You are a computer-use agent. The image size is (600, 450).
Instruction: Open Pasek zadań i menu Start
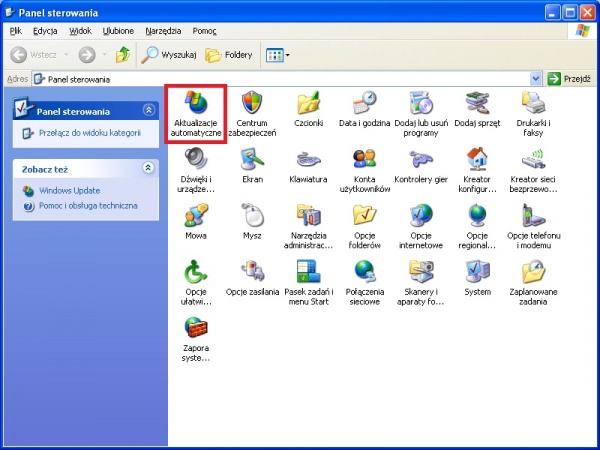click(308, 282)
